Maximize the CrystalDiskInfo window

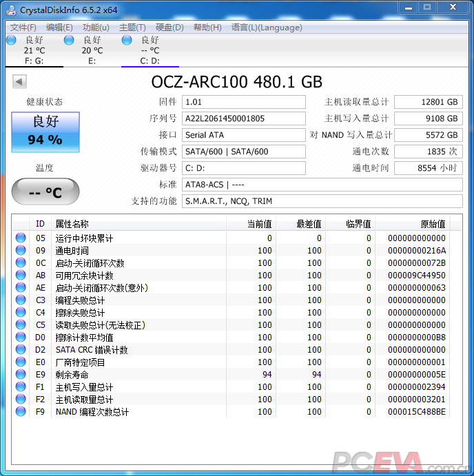(427, 8)
